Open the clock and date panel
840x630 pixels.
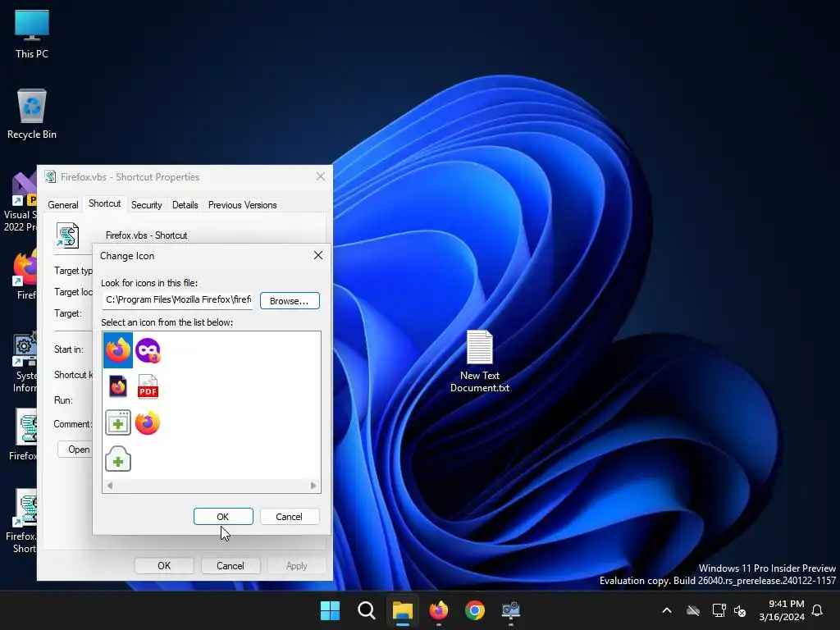(x=782, y=610)
